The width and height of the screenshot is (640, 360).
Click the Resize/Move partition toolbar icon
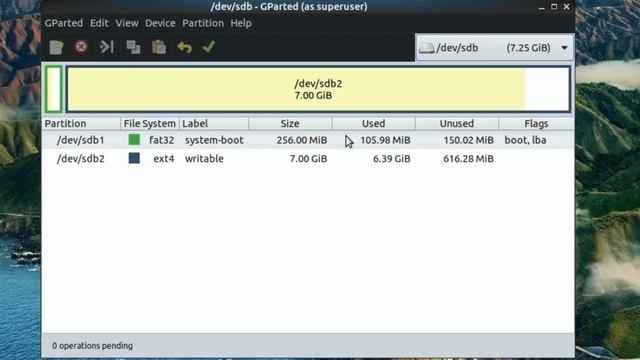tap(107, 47)
